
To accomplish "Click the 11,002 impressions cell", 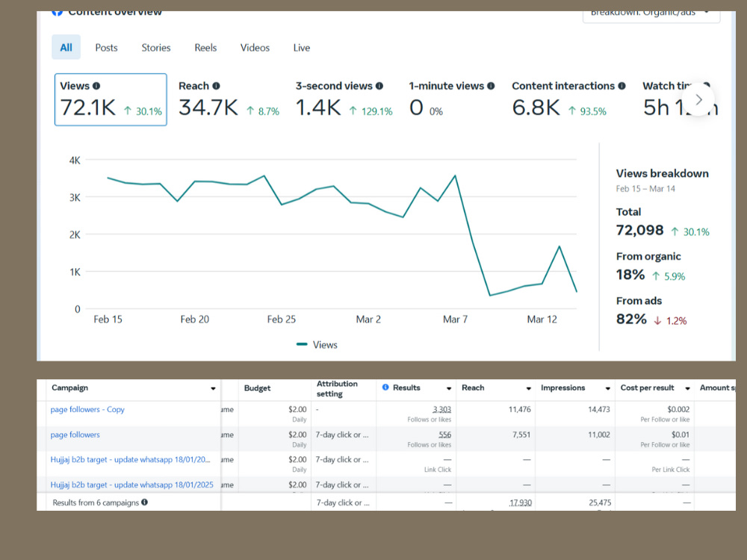I will point(599,435).
